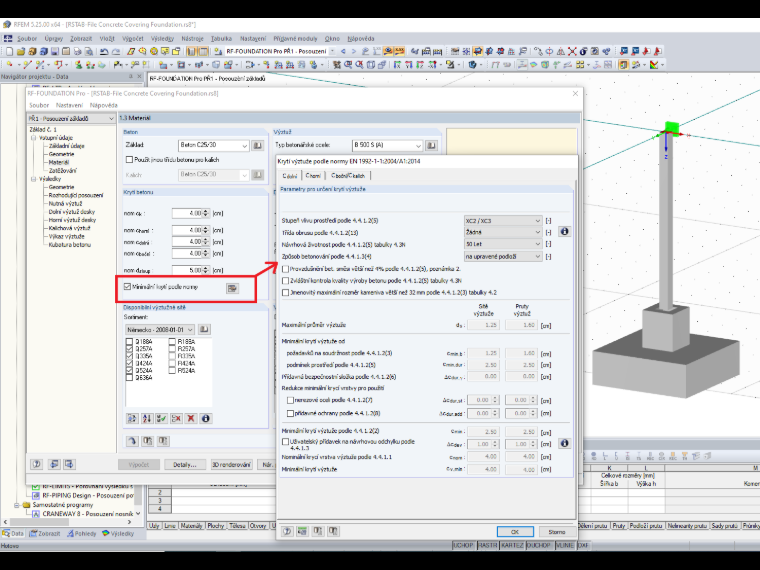The width and height of the screenshot is (760, 570).
Task: Open reinforcing steel library next to B 500 S (A)
Action: (431, 145)
